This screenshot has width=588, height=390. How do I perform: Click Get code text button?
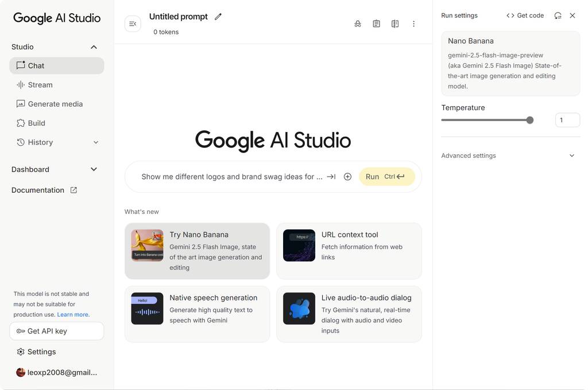[530, 15]
